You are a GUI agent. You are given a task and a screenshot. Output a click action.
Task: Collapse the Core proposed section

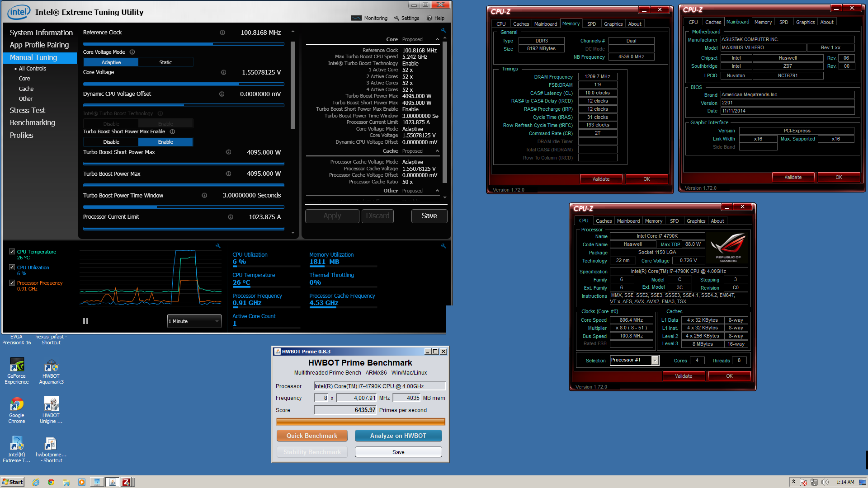pos(437,39)
